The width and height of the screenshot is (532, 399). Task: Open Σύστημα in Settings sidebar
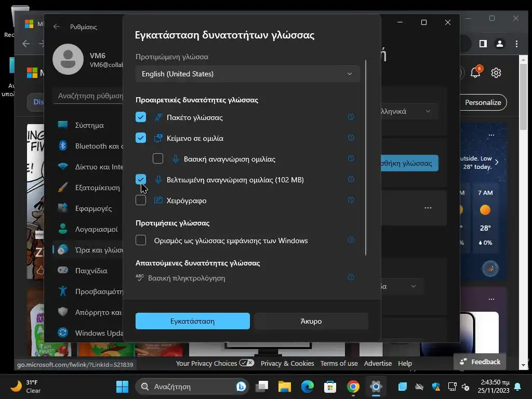point(88,125)
